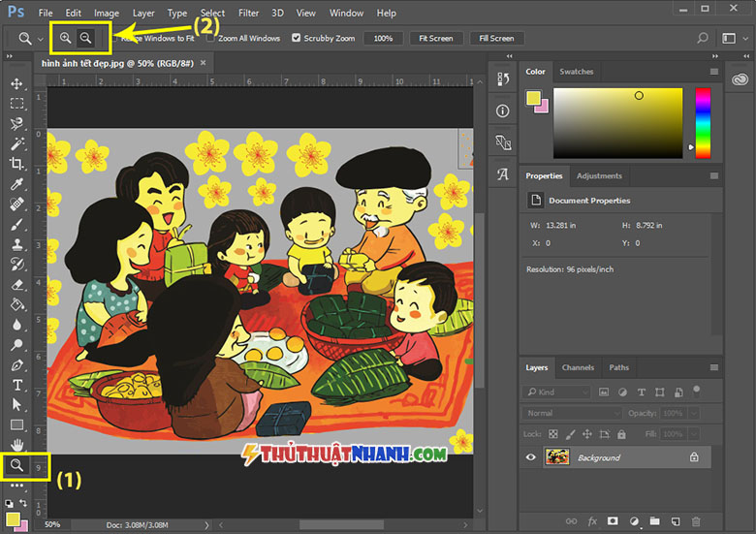Image resolution: width=756 pixels, height=534 pixels.
Task: Toggle filter for type layers
Action: [x=642, y=392]
